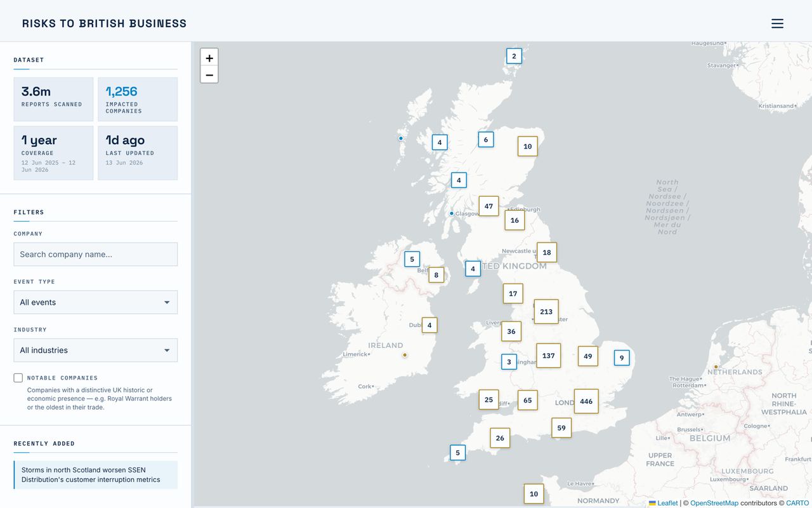This screenshot has width=812, height=508.
Task: Zoom out of the map
Action: click(209, 75)
